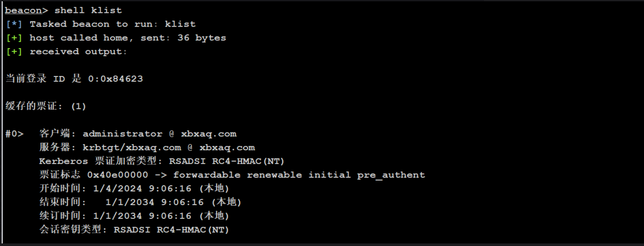Screen dimensions: 644x246
Task: Click the session key type line 会话密钥类型
Action: [134, 230]
